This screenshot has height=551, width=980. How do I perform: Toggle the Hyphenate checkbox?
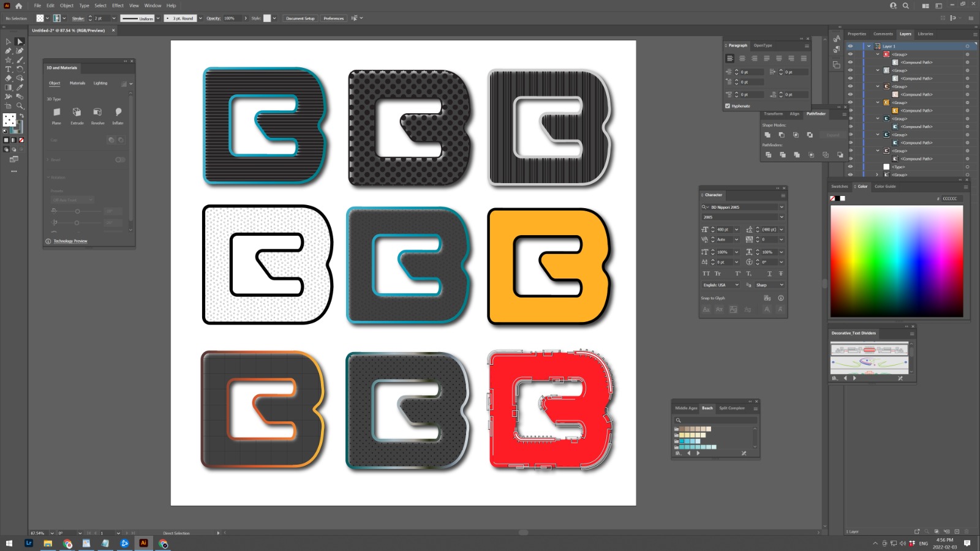pyautogui.click(x=728, y=106)
